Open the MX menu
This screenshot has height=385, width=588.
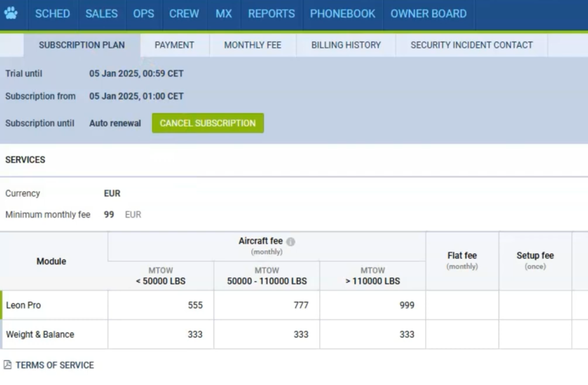[223, 14]
